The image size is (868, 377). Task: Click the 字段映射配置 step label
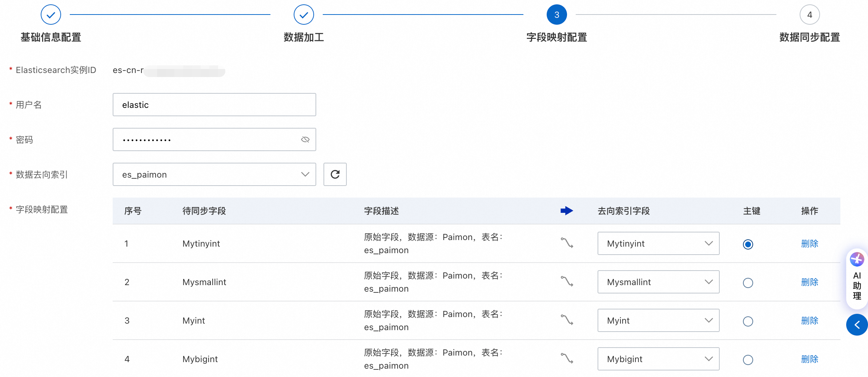coord(557,37)
